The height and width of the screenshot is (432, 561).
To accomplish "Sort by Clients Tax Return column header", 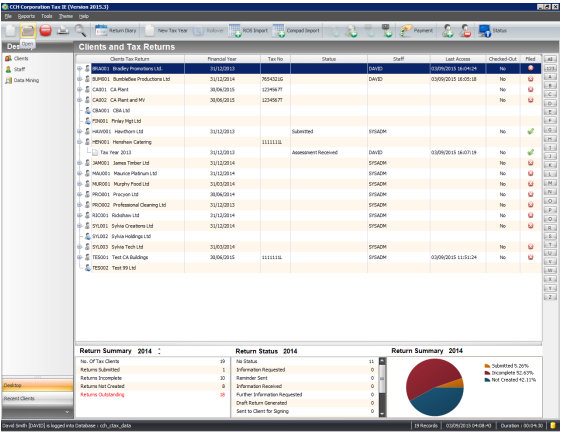I will 130,59.
